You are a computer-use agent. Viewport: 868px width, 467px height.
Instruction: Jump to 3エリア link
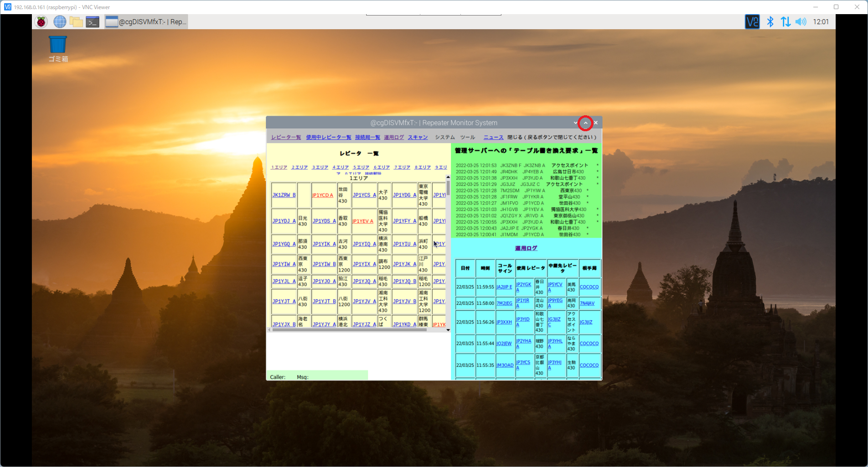coord(320,167)
